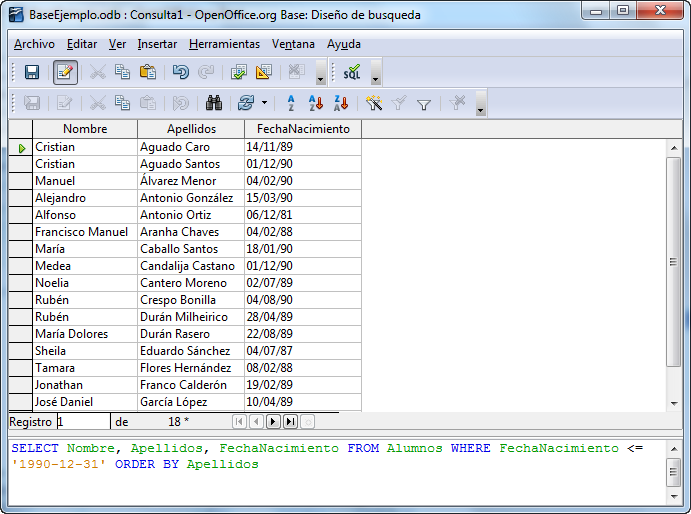This screenshot has height=514, width=691.
Task: Run the query with the checkmark icon
Action: click(238, 72)
